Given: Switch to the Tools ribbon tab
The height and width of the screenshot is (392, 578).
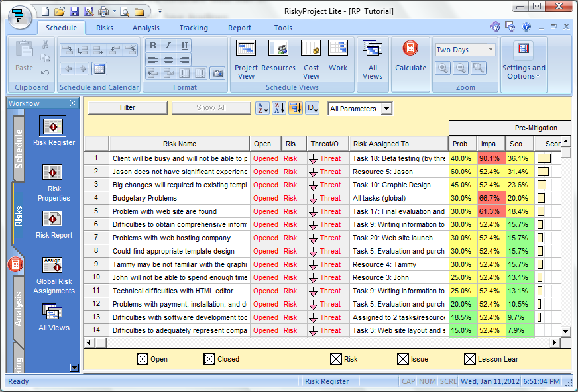Looking at the screenshot, I should 283,28.
